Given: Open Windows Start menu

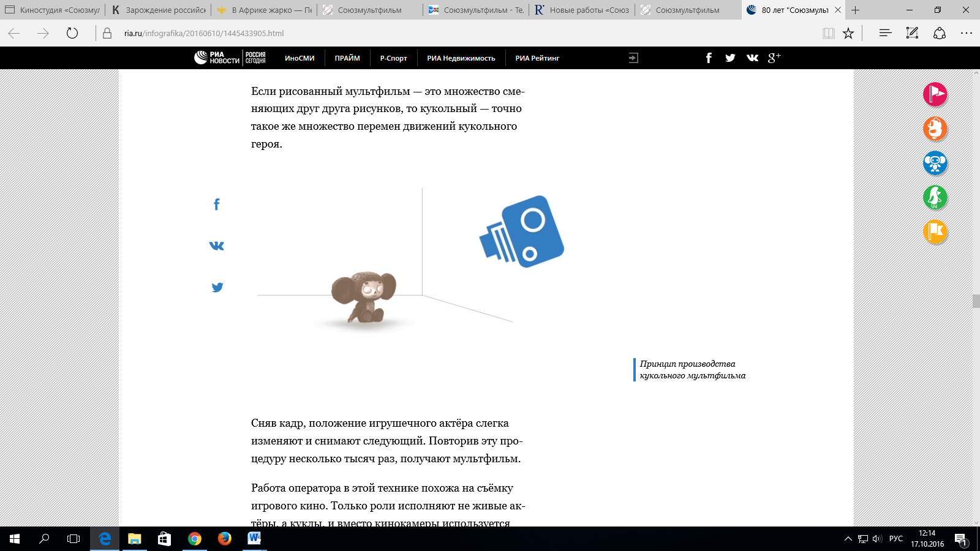Looking at the screenshot, I should coord(15,539).
